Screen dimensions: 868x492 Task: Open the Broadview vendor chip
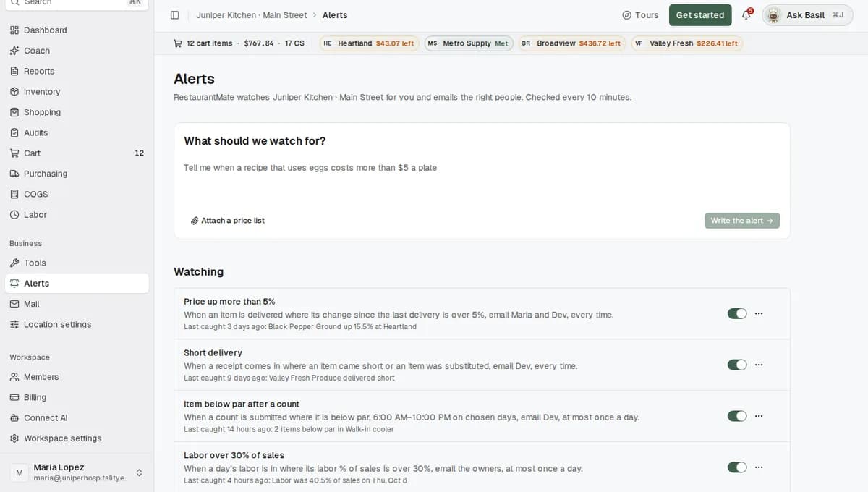pyautogui.click(x=572, y=43)
